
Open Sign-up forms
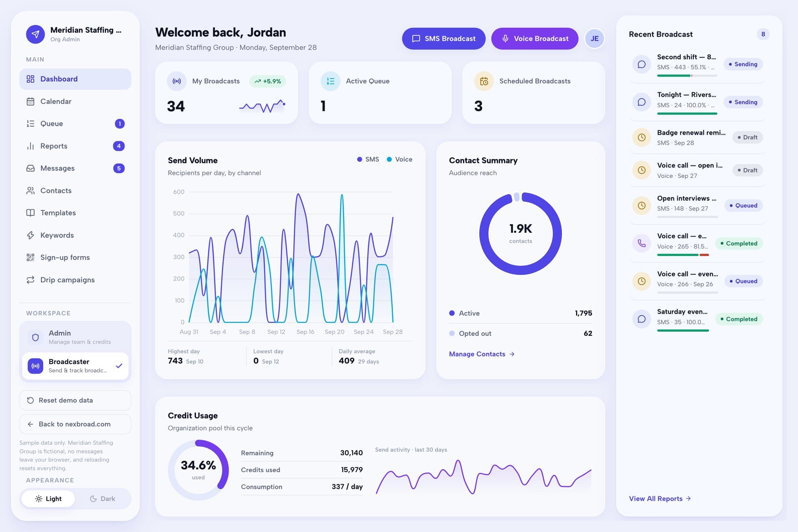click(x=75, y=257)
